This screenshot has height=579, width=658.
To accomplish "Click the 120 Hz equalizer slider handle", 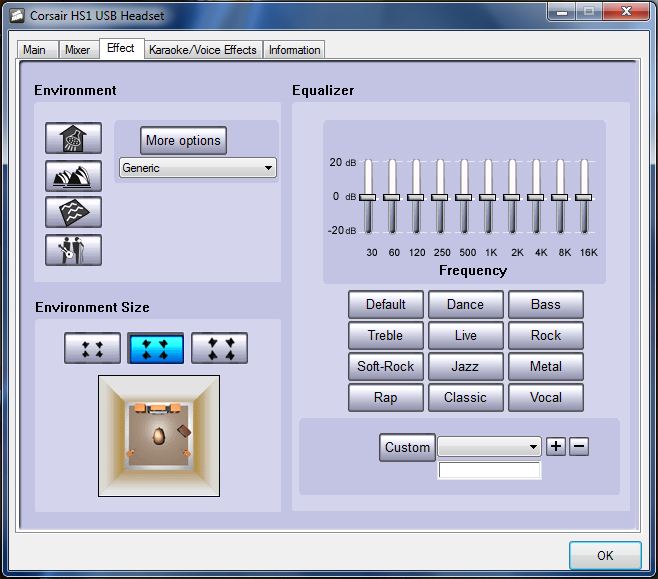I will [415, 197].
